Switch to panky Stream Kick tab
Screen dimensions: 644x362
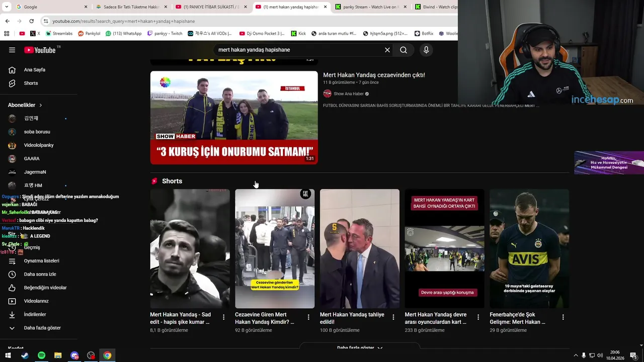click(x=370, y=7)
